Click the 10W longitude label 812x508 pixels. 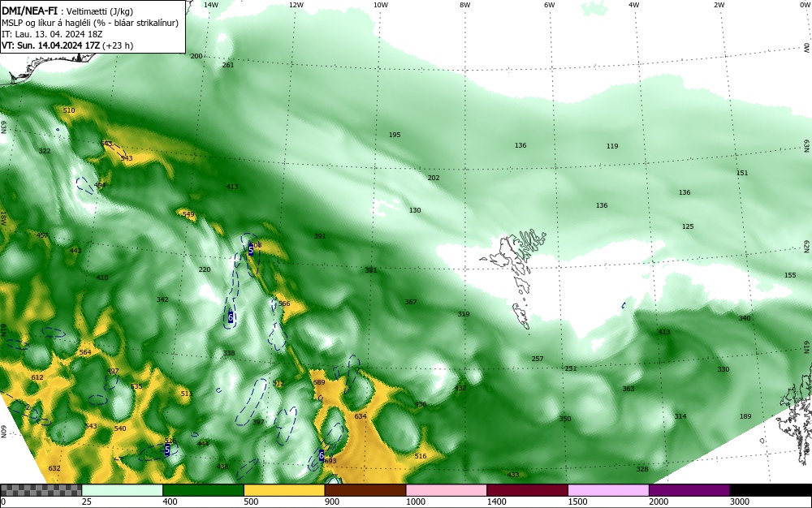click(381, 5)
